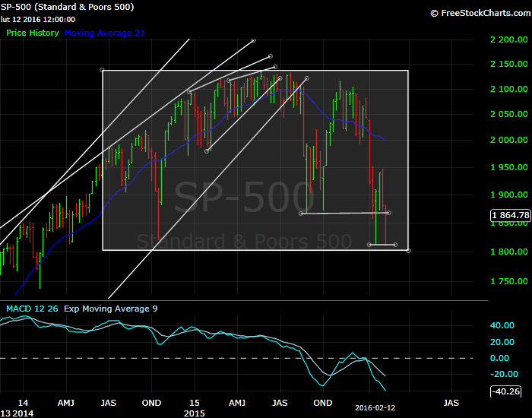Select the Exp Moving Average 9 label

pos(111,309)
